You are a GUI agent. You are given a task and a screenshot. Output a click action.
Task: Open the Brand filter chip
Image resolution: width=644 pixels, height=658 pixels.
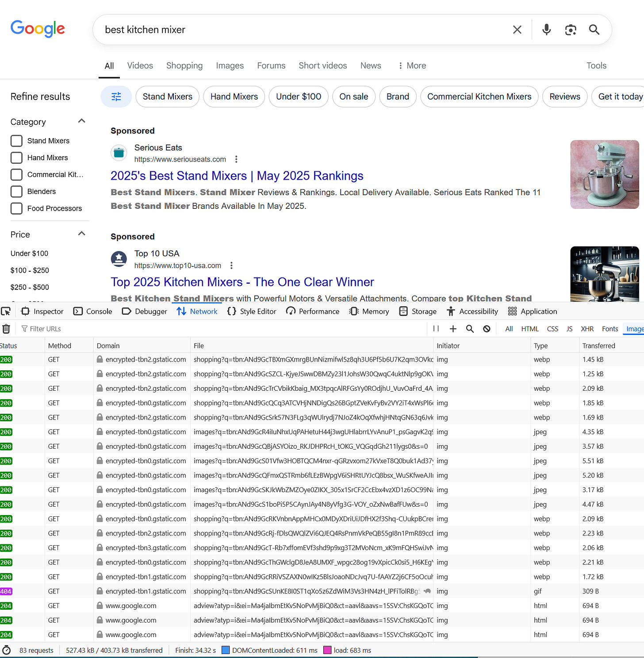point(398,96)
